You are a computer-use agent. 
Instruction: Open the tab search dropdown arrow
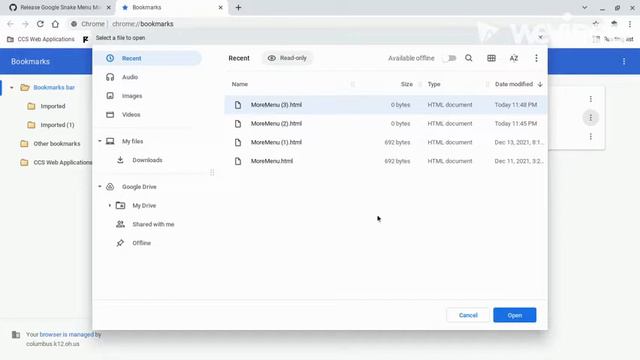tap(584, 7)
